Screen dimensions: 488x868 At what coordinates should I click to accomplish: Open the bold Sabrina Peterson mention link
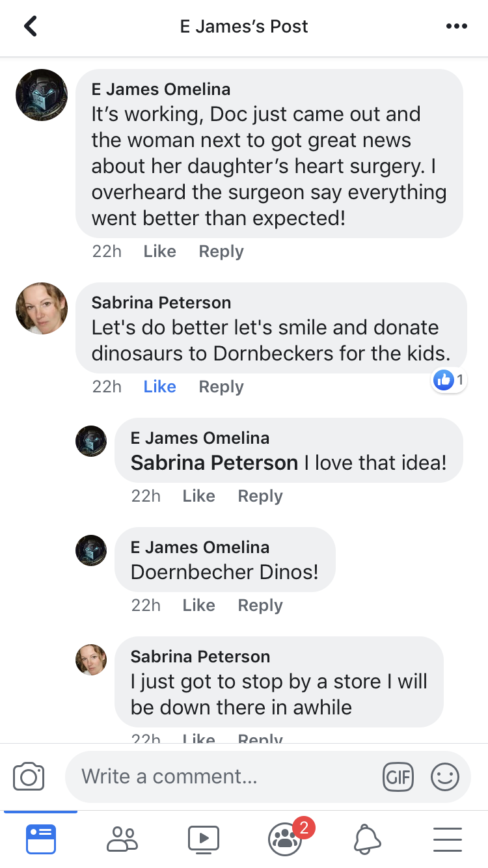pyautogui.click(x=214, y=463)
